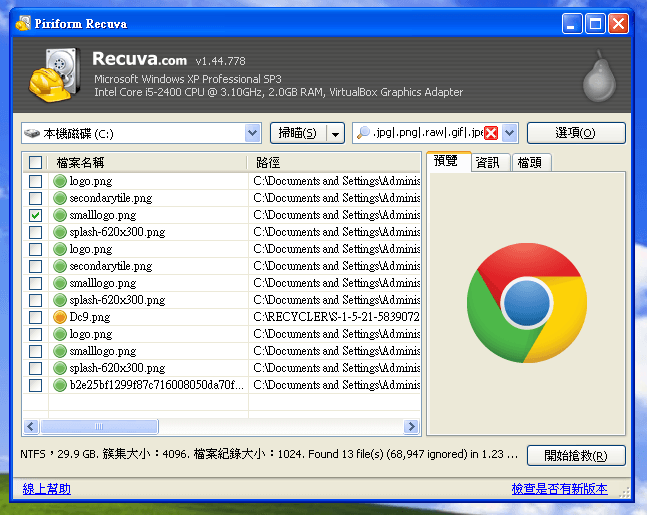The height and width of the screenshot is (515, 647).
Task: Minimize the Piriform Recuva window
Action: click(572, 24)
